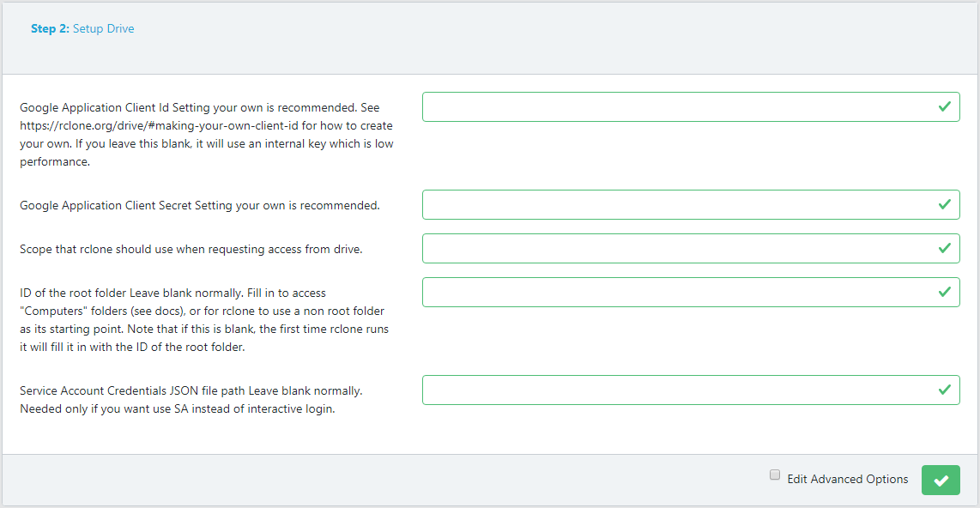The width and height of the screenshot is (980, 508).
Task: Select the ID of the root folder input
Action: pyautogui.click(x=691, y=292)
